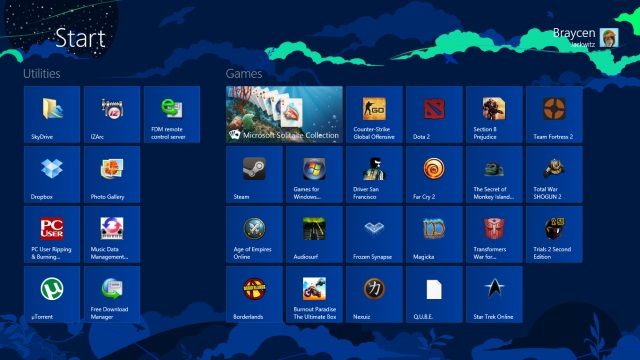Open the Dropbox tile
Viewport: 640px width, 360px height.
[52, 174]
